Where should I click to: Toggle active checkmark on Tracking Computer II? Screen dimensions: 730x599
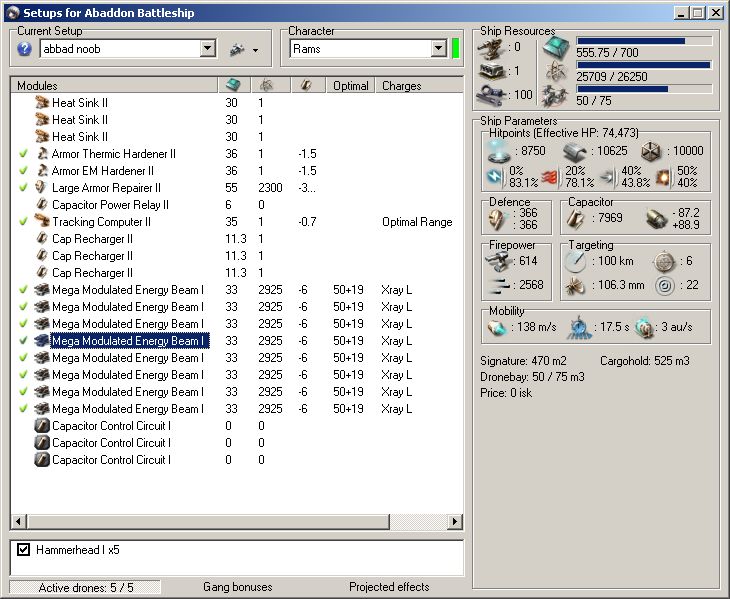point(23,222)
